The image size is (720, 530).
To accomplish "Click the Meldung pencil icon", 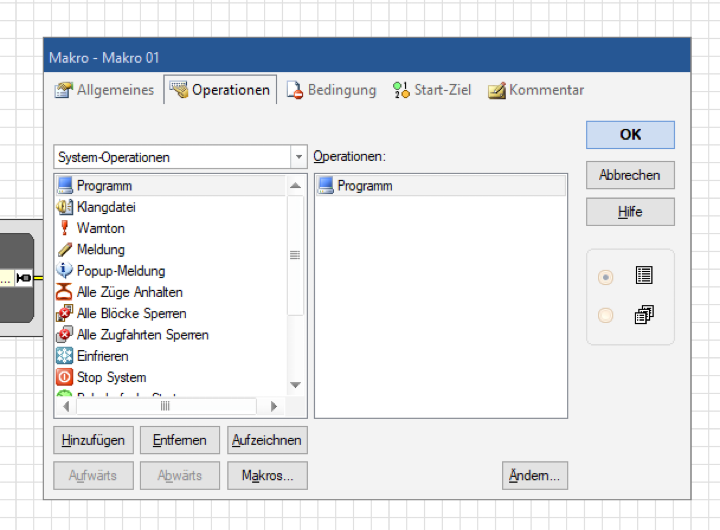I will 65,249.
